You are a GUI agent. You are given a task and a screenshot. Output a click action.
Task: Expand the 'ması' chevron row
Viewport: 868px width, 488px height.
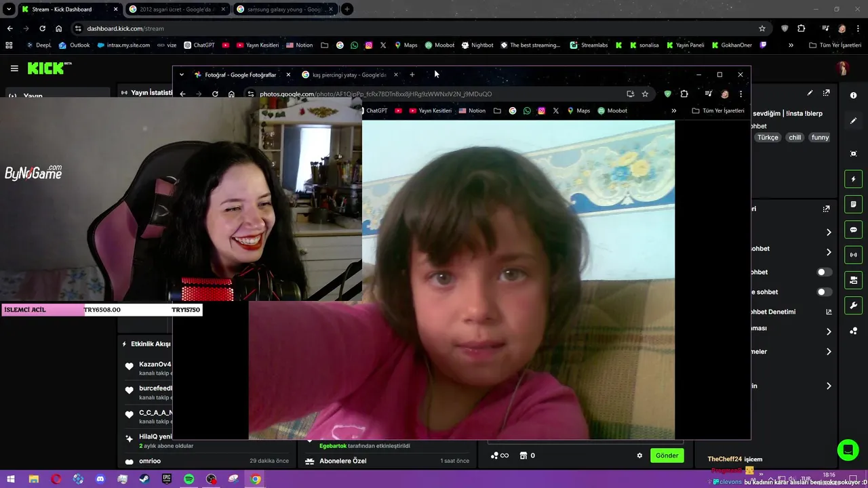pyautogui.click(x=829, y=331)
